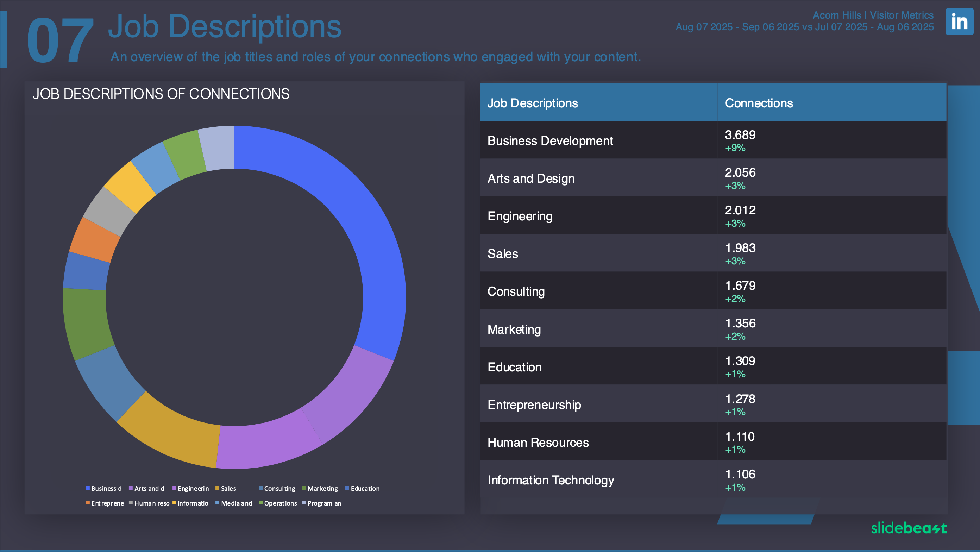Click the Arts and Design row label
The image size is (980, 552).
[531, 178]
